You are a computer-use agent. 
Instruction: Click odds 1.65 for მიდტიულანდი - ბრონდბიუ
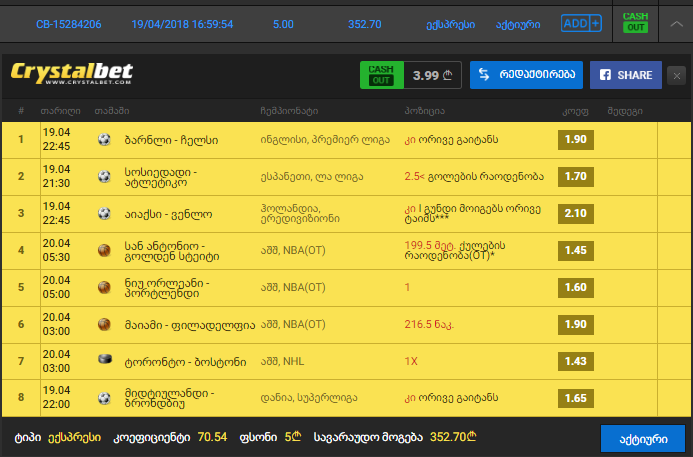tap(575, 398)
